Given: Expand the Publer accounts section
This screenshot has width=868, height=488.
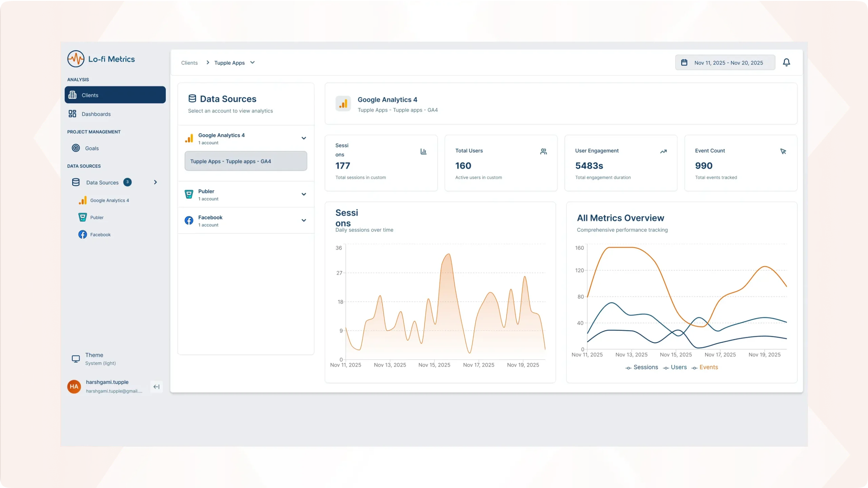Looking at the screenshot, I should 303,195.
